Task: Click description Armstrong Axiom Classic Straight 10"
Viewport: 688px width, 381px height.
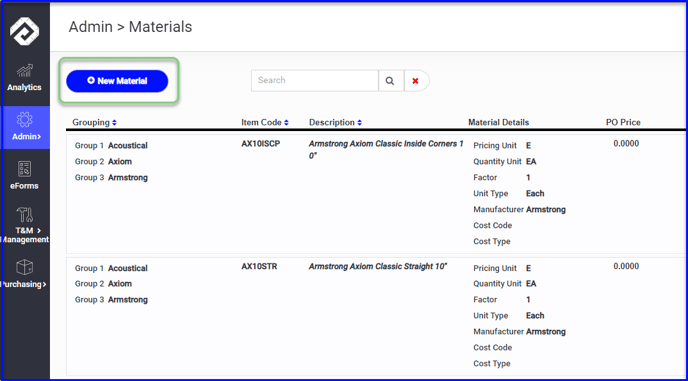Action: tap(378, 266)
